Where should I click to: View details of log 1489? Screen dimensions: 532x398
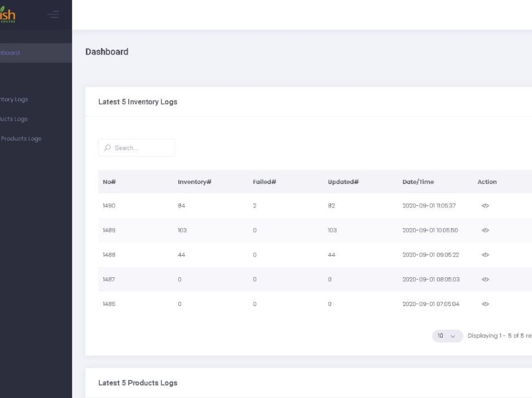[x=485, y=231]
